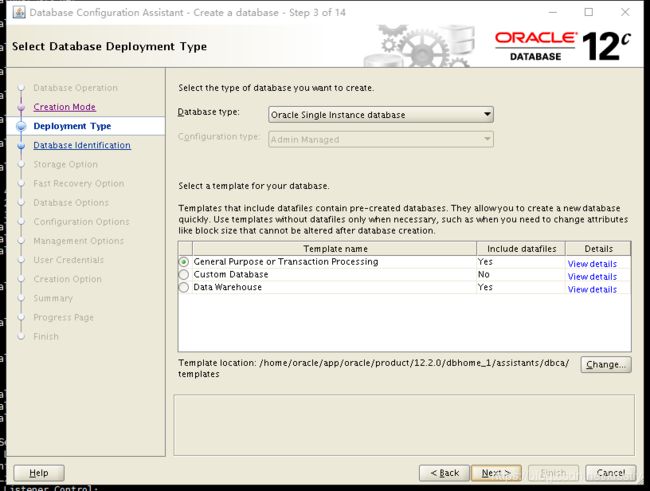The image size is (650, 491).
Task: View details for Data Warehouse template
Action: 592,289
